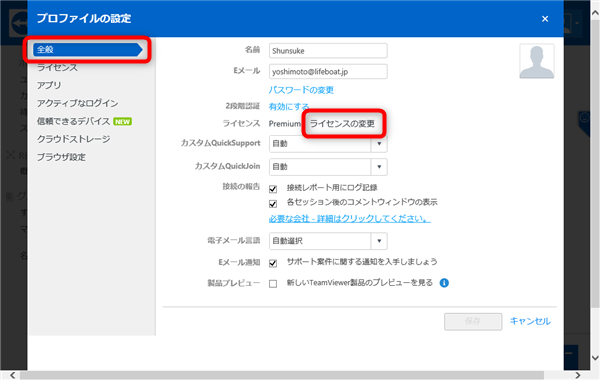Click the 必要な会社 details link

pyautogui.click(x=350, y=219)
